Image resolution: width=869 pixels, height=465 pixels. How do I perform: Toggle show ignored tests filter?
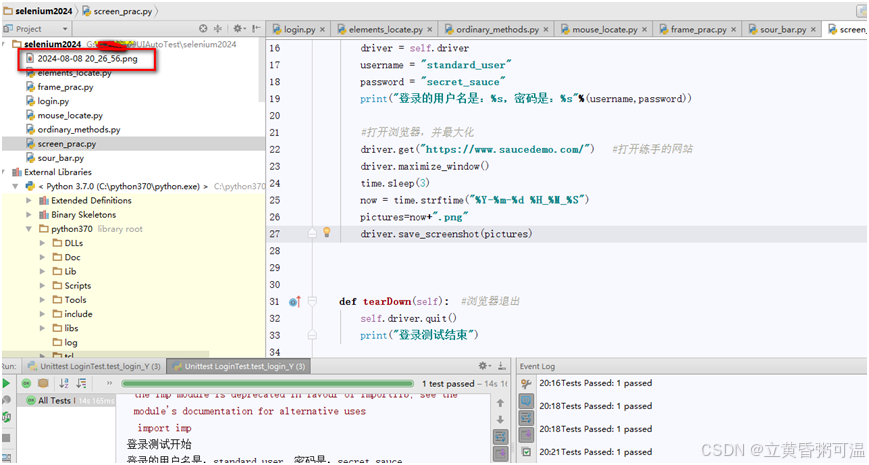click(x=43, y=384)
